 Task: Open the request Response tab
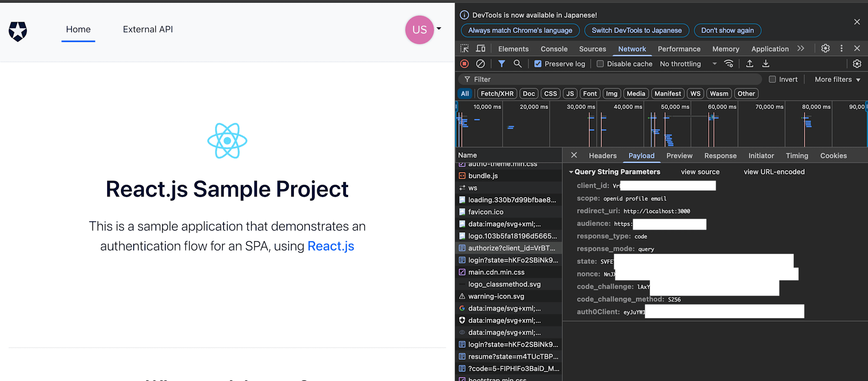pyautogui.click(x=720, y=156)
